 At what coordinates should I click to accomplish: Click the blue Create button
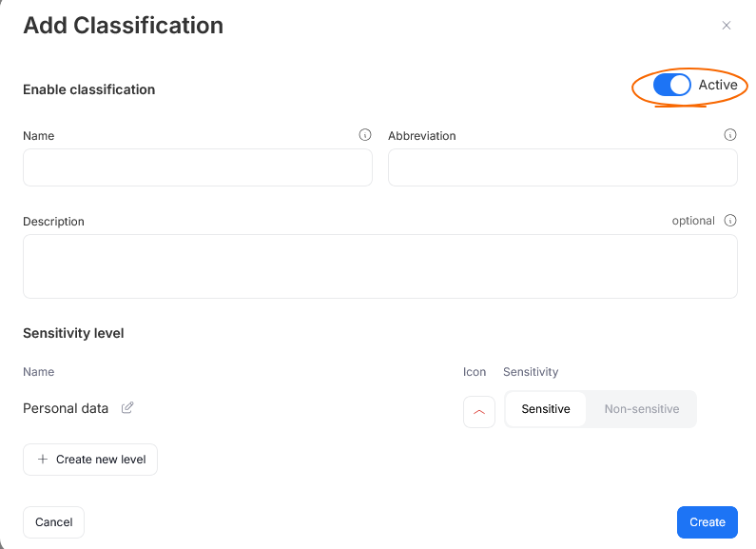(708, 522)
